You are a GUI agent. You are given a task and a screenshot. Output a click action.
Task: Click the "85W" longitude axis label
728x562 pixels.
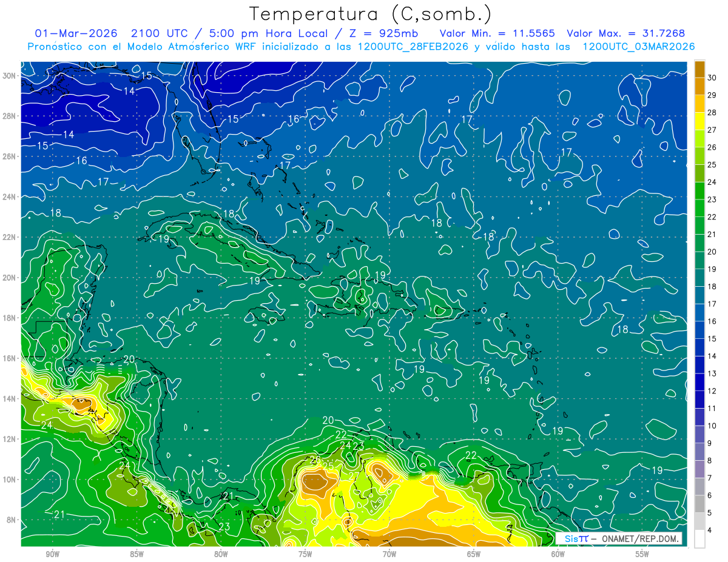tap(136, 555)
